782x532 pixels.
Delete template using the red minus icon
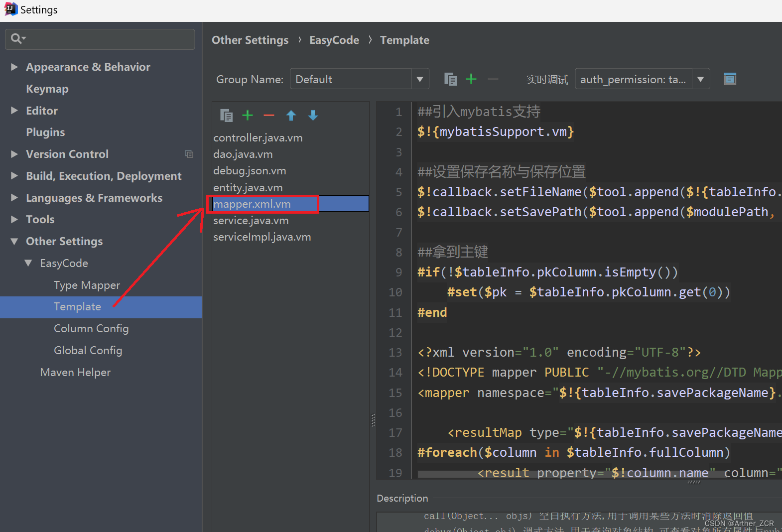coord(269,116)
